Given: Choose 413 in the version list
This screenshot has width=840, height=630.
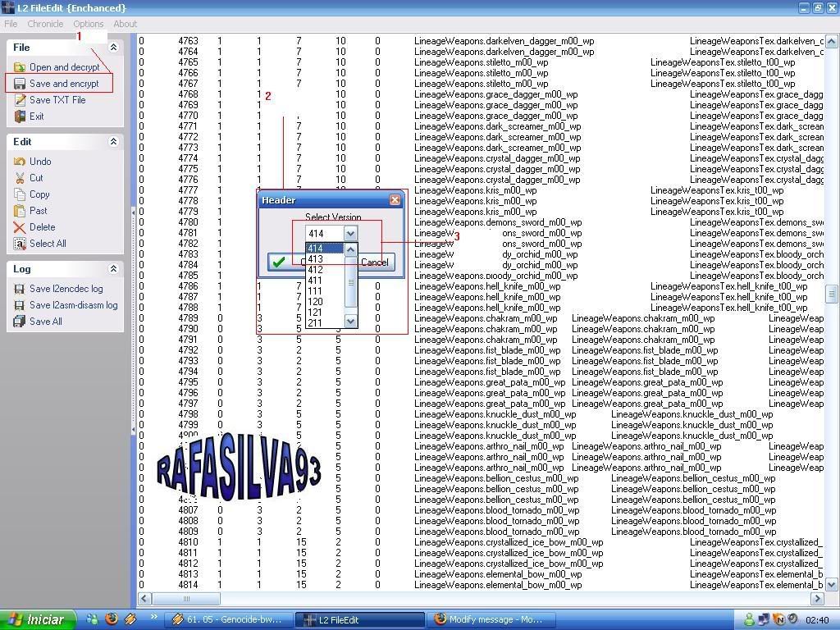Looking at the screenshot, I should (x=325, y=259).
